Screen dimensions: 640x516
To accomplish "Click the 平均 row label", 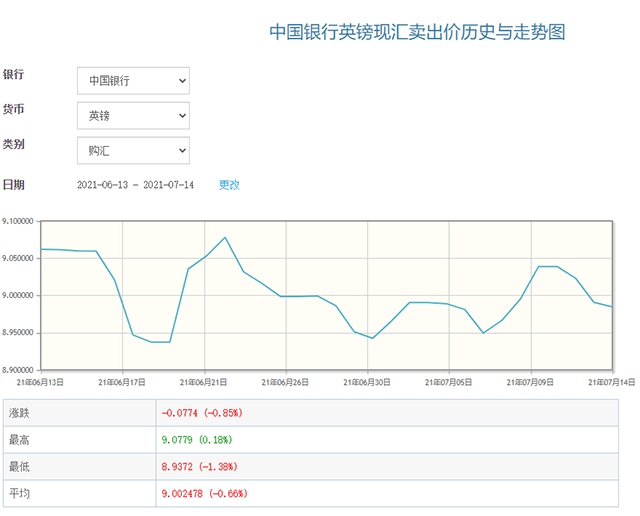I will 19,494.
